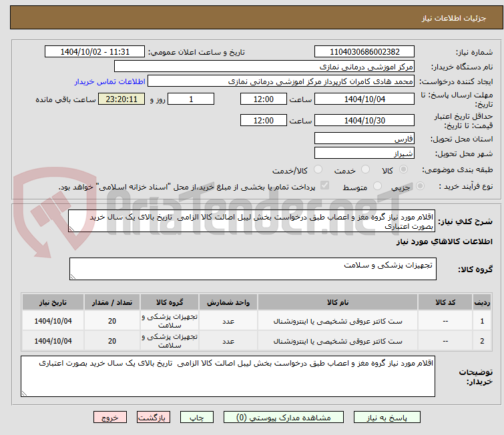Click date 1404/10/04 in row 2

(x=53, y=341)
